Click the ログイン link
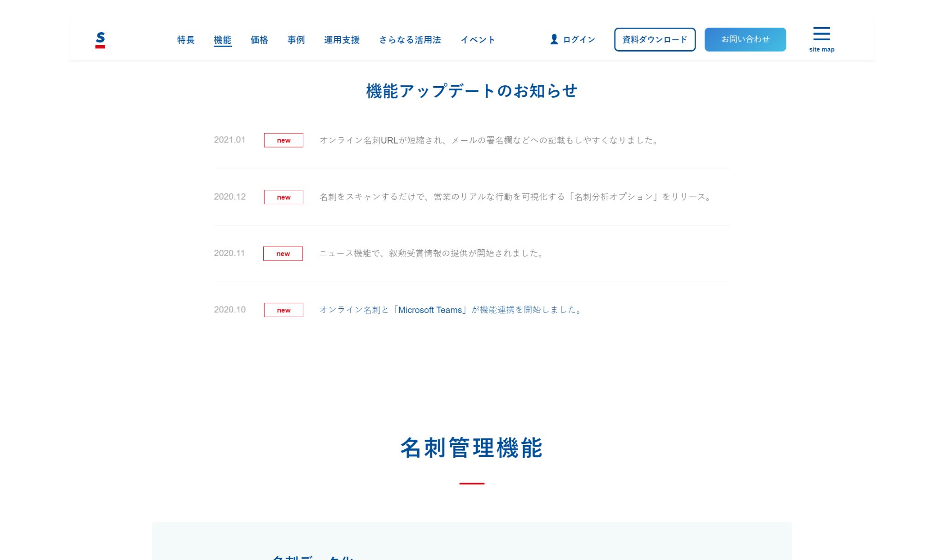Viewport: 944px width, 560px height. [579, 40]
